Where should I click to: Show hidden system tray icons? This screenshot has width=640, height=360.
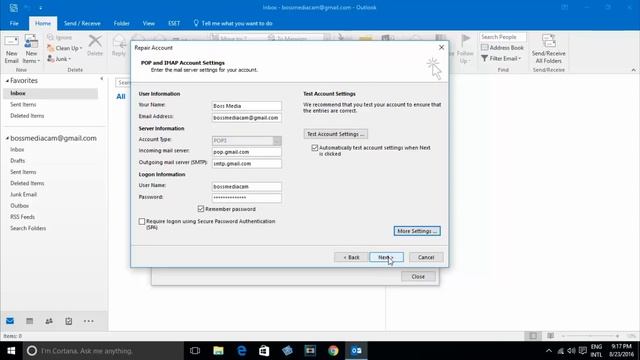coord(549,351)
